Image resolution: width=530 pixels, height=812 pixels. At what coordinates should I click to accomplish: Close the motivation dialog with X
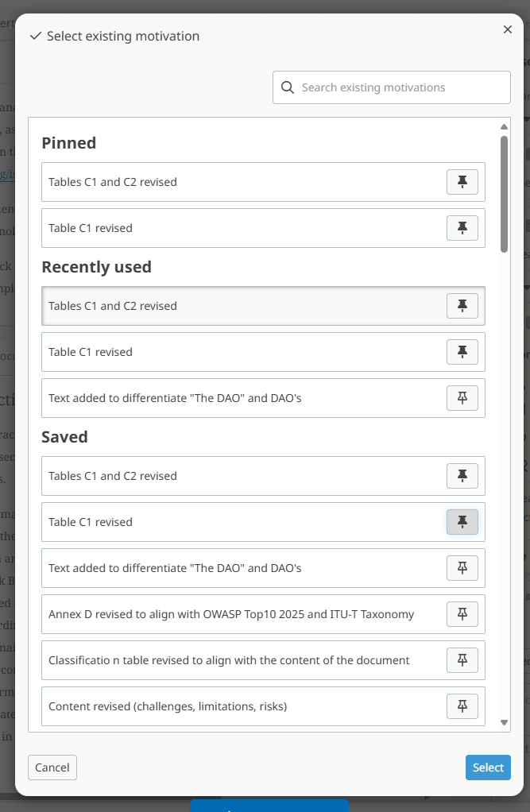(x=508, y=29)
